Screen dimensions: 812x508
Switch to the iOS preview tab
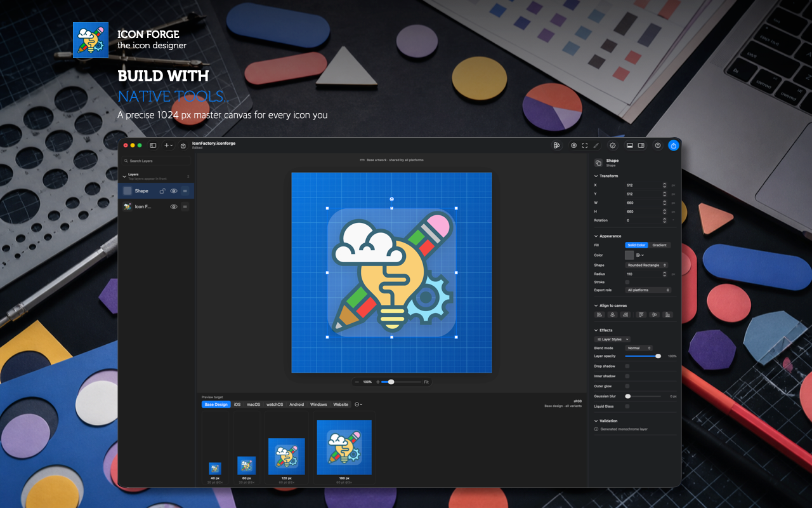click(x=237, y=404)
